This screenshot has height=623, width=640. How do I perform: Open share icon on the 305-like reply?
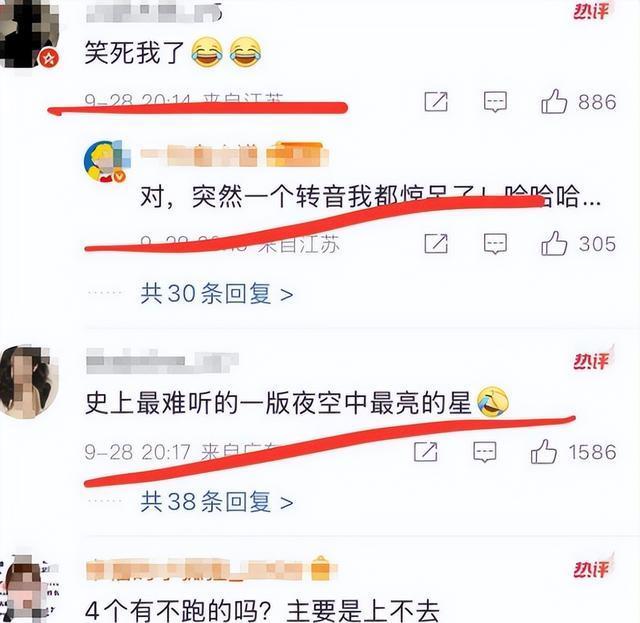[436, 244]
